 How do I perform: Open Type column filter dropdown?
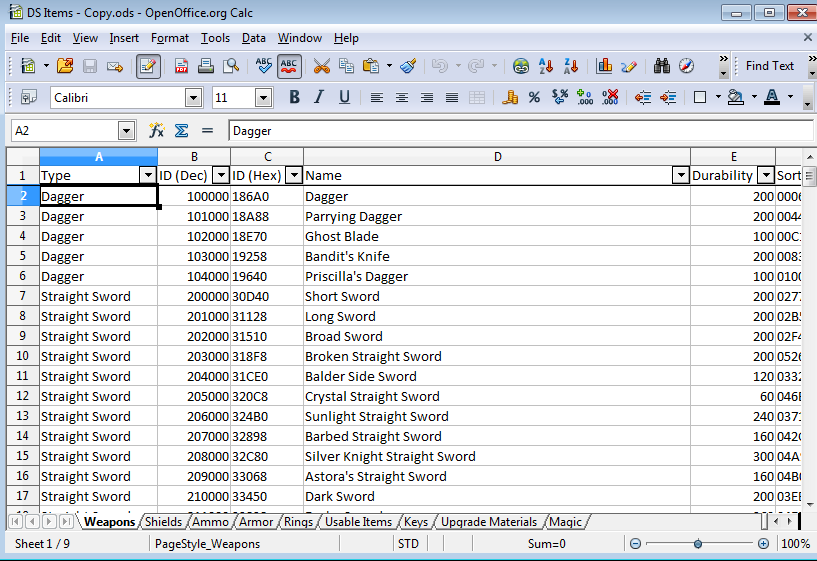[148, 176]
